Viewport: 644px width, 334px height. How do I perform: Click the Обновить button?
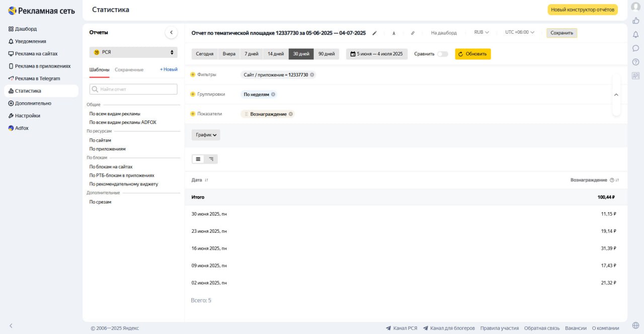point(472,54)
